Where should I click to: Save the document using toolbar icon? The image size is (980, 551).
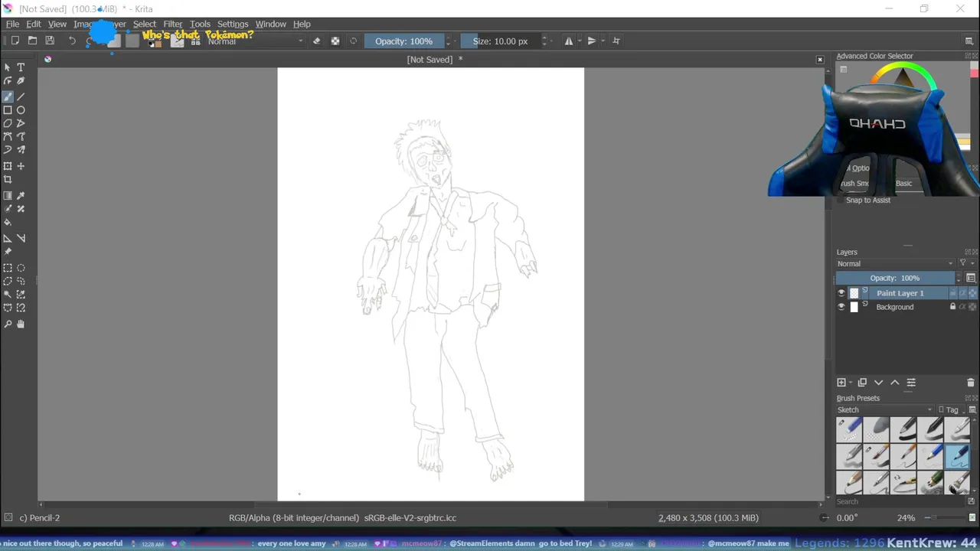(50, 41)
